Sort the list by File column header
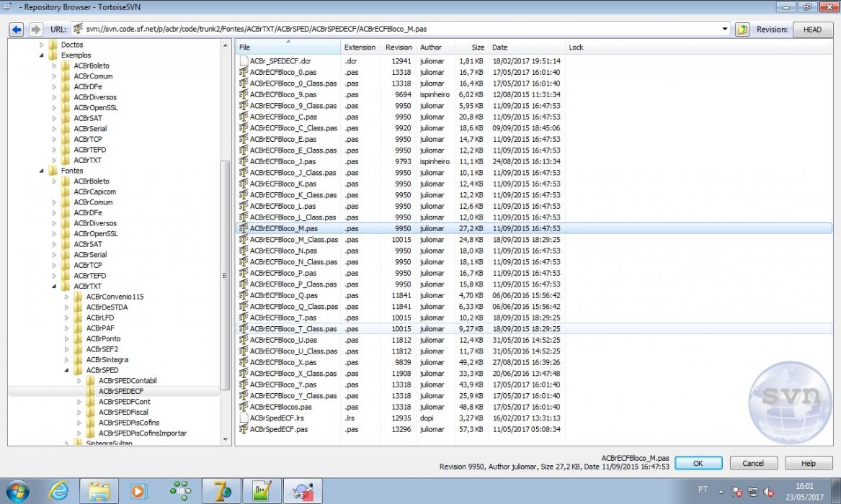This screenshot has width=841, height=504. click(x=288, y=47)
